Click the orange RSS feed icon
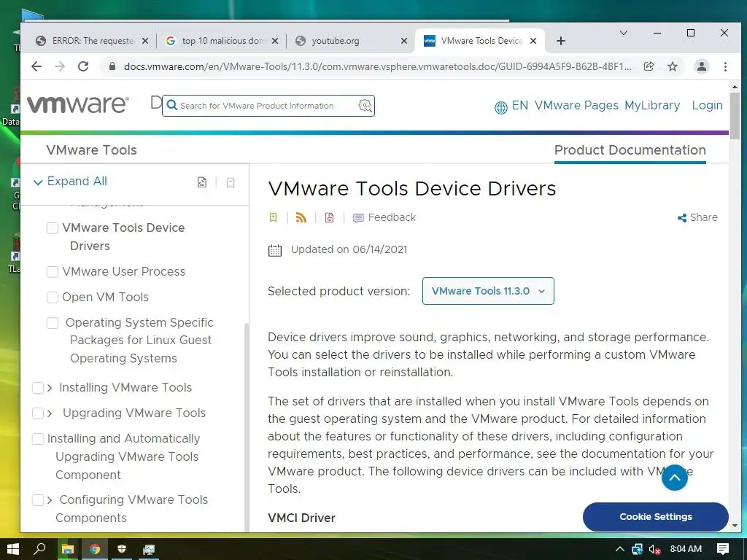Image resolution: width=747 pixels, height=560 pixels. [x=301, y=217]
